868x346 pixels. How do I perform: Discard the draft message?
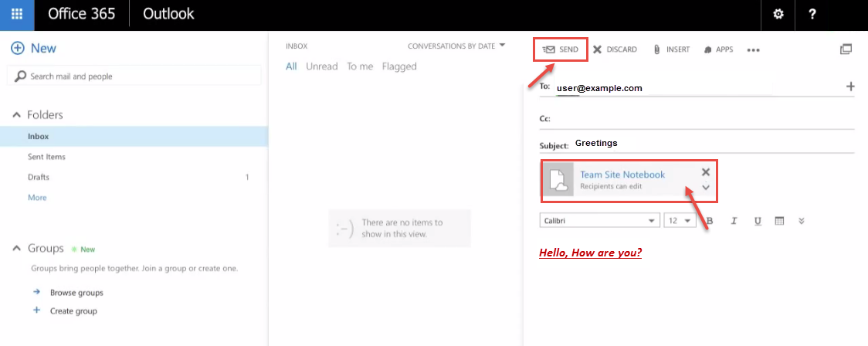(615, 49)
